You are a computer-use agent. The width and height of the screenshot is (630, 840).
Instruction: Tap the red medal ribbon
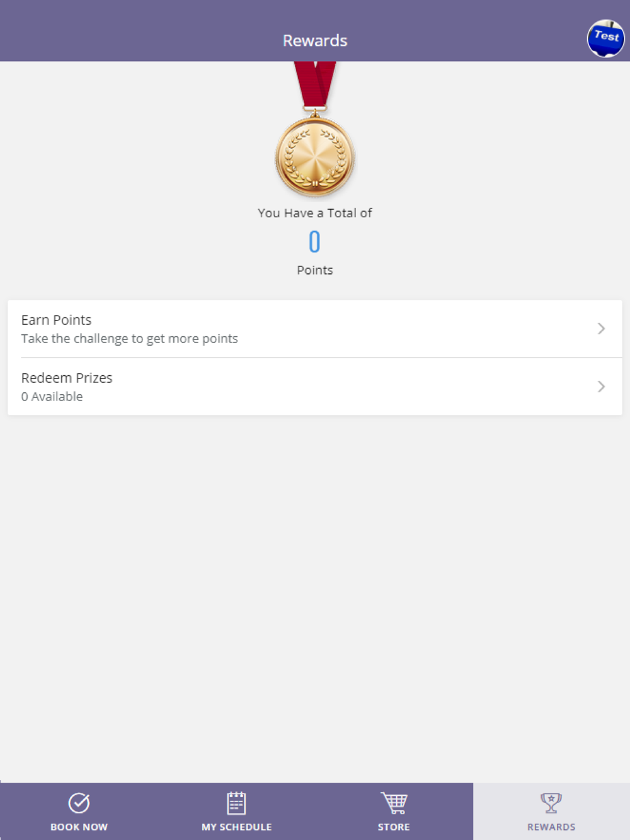(315, 84)
